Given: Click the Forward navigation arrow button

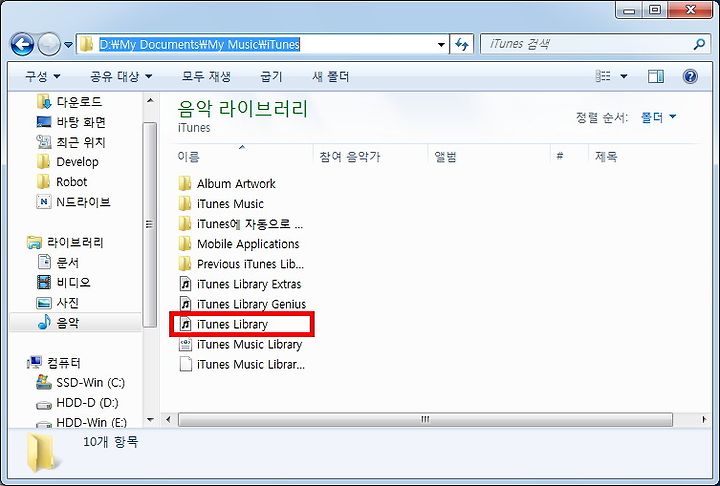Looking at the screenshot, I should point(49,45).
